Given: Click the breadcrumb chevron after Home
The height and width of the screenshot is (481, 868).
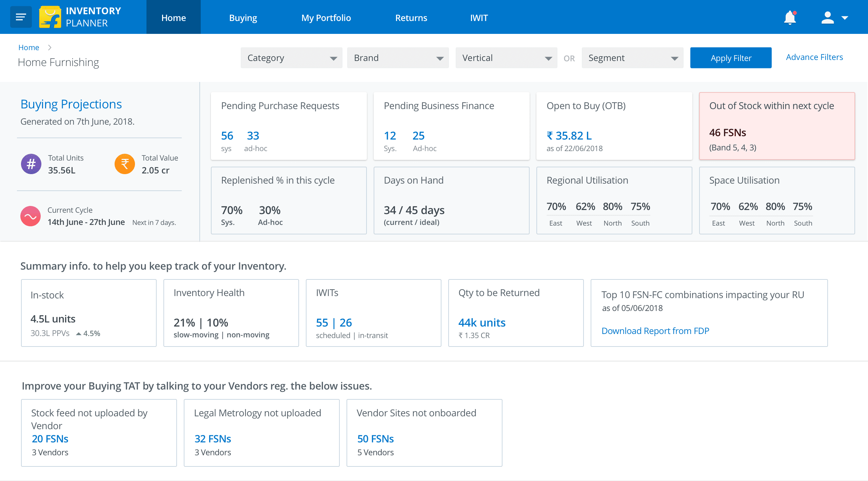Looking at the screenshot, I should click(50, 47).
